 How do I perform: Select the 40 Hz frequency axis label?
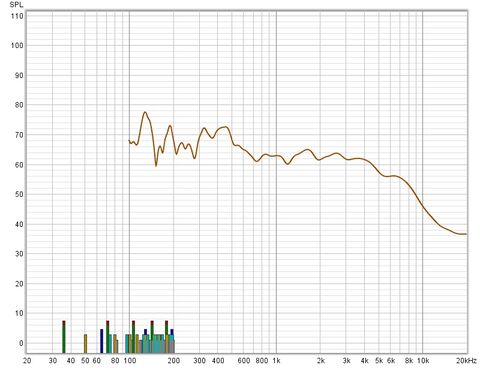coord(71,360)
